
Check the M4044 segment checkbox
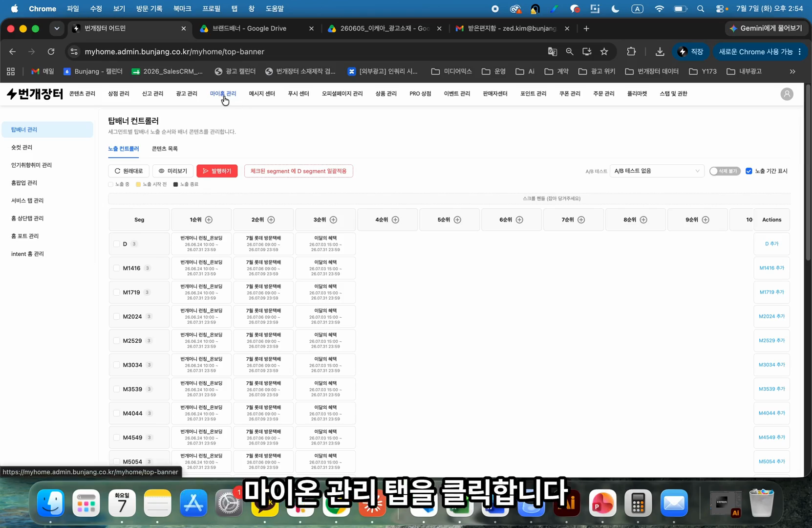point(116,413)
